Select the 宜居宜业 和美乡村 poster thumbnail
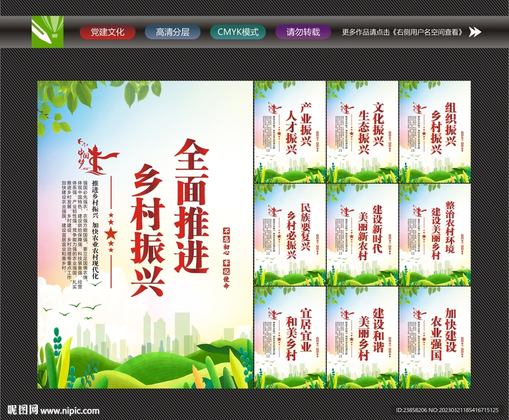 pyautogui.click(x=290, y=337)
